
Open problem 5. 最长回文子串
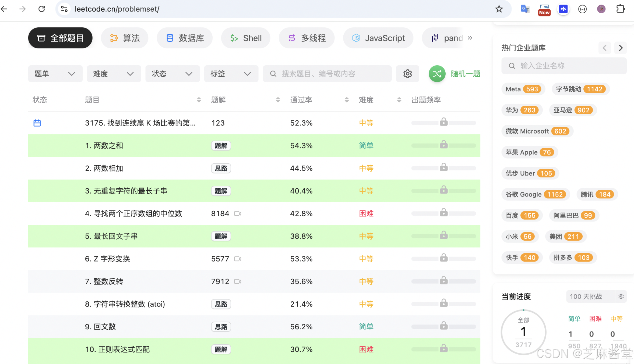111,236
